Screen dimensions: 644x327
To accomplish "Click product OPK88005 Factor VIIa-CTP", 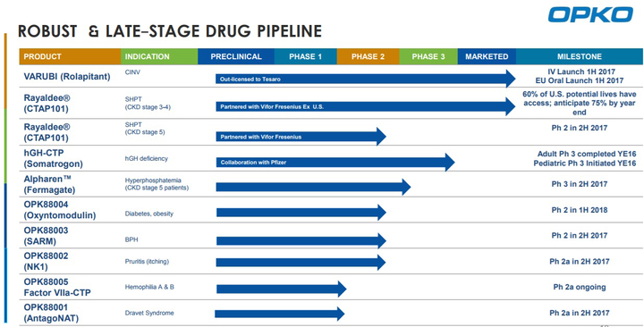I will pos(57,287).
